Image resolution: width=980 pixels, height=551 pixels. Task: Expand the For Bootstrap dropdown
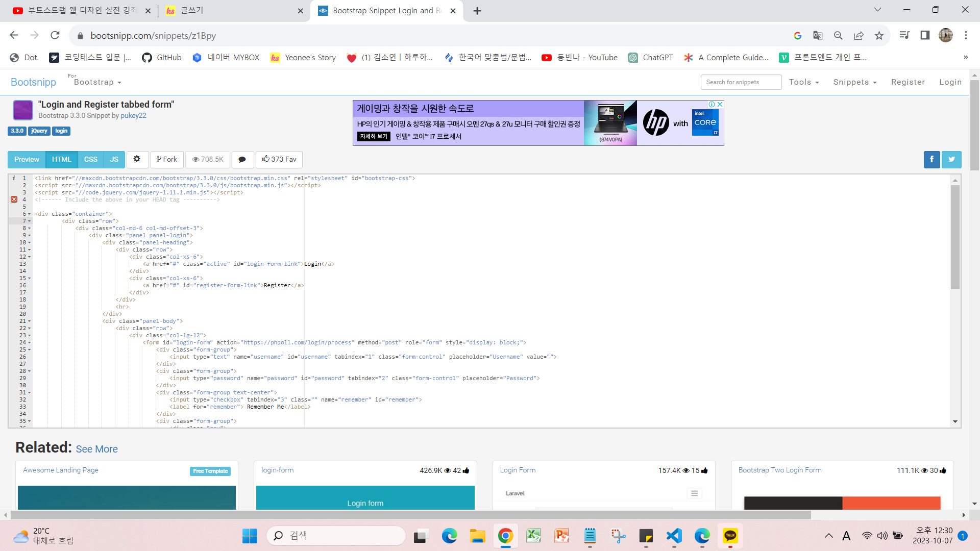tap(97, 82)
